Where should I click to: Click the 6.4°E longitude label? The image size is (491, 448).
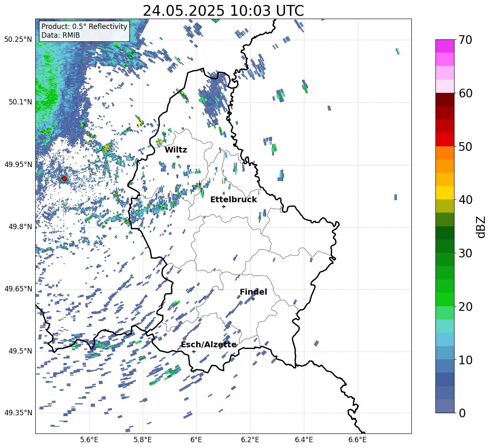(304, 440)
